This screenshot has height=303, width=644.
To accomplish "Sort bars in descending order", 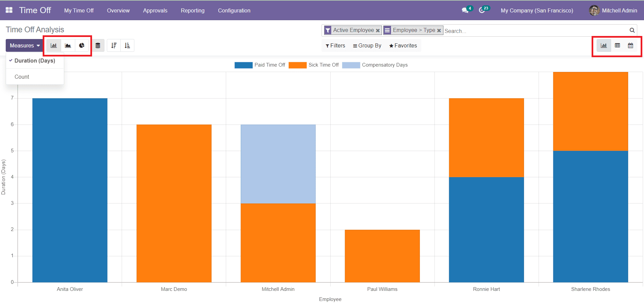I will click(x=114, y=46).
